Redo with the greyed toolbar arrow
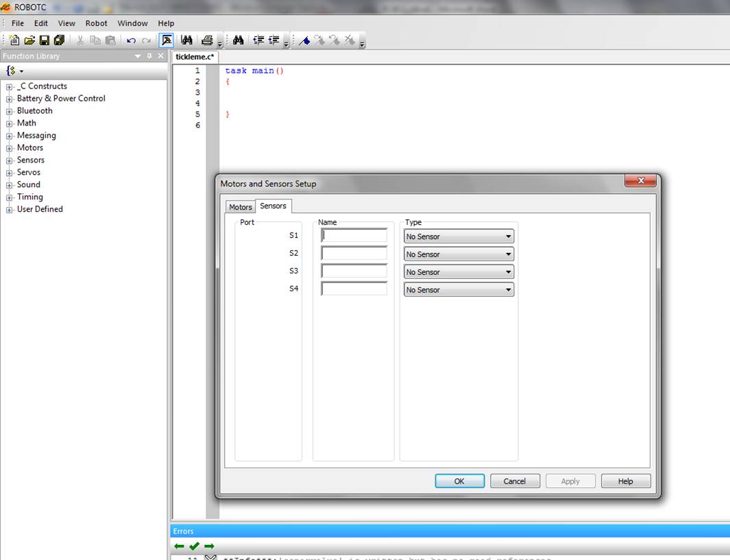The height and width of the screenshot is (560, 730). 146,40
